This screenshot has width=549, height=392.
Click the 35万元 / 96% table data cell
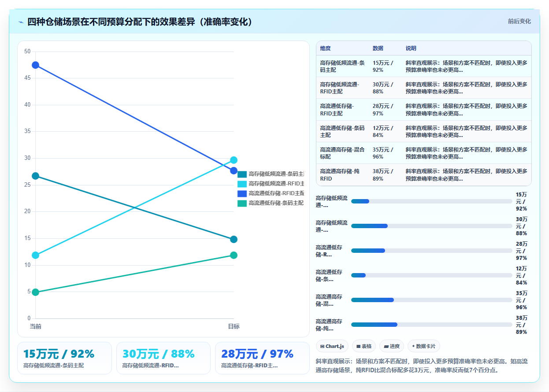tap(385, 153)
